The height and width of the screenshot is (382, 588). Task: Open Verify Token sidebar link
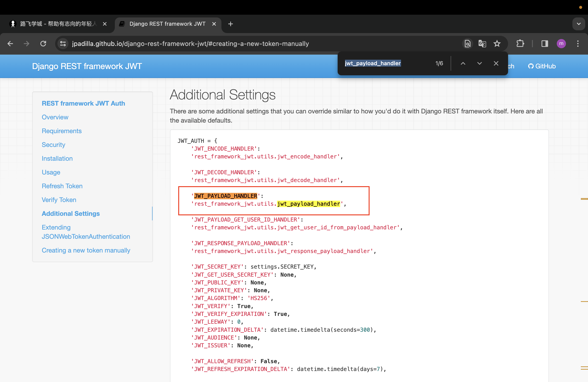pyautogui.click(x=59, y=200)
